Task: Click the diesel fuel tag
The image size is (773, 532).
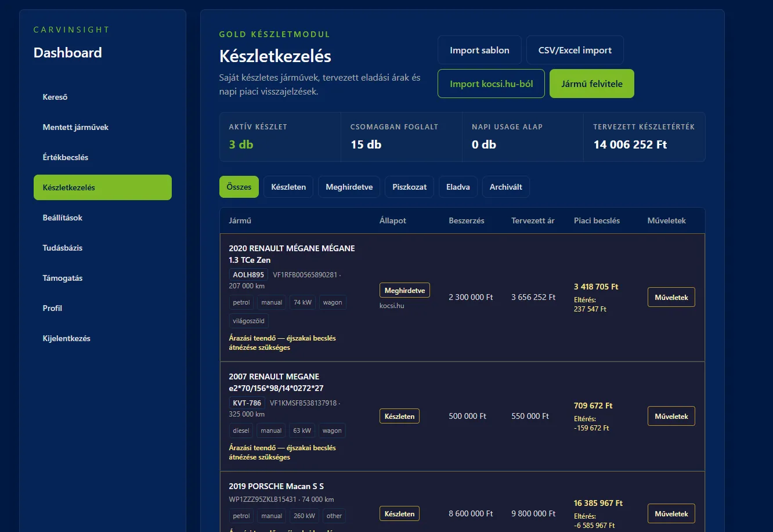Action: [x=241, y=430]
